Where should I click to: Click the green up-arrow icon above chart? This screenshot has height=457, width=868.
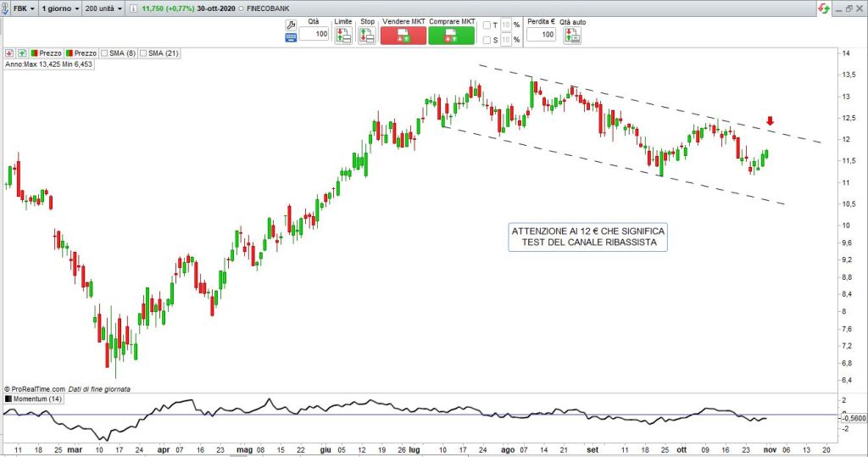(22, 53)
